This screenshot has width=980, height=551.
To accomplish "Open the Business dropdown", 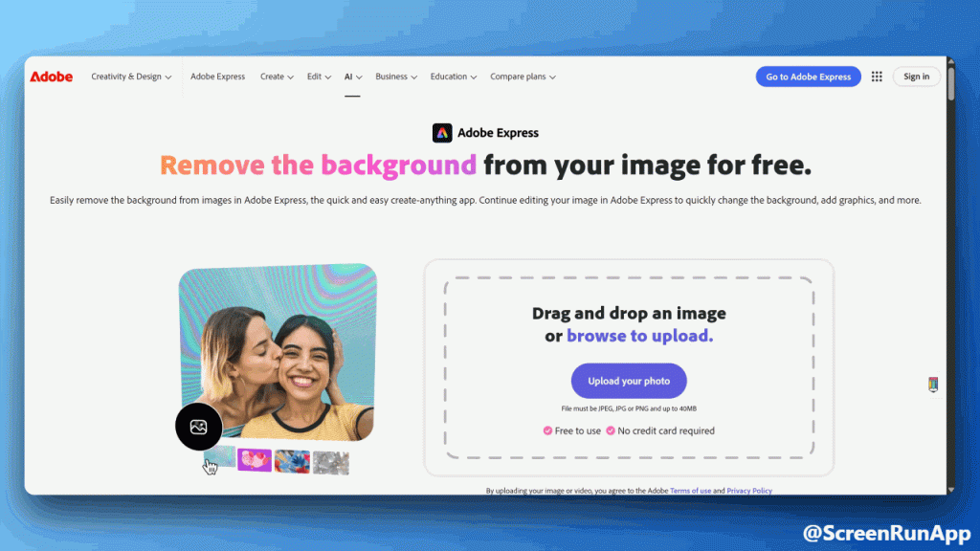I will [395, 77].
